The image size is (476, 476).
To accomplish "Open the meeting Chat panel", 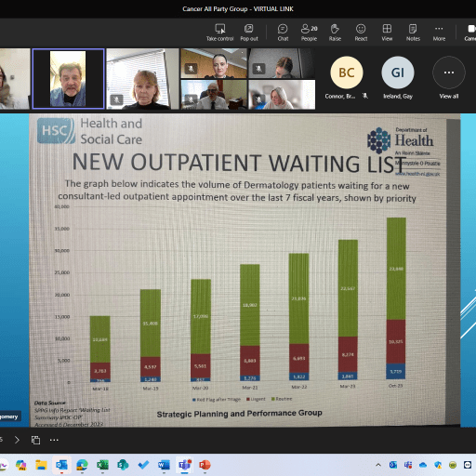I will [283, 33].
